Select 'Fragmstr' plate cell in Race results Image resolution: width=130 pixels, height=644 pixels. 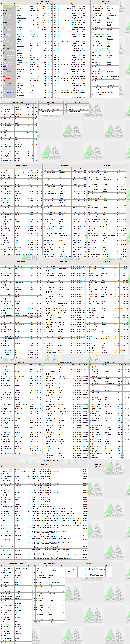(32, 9)
